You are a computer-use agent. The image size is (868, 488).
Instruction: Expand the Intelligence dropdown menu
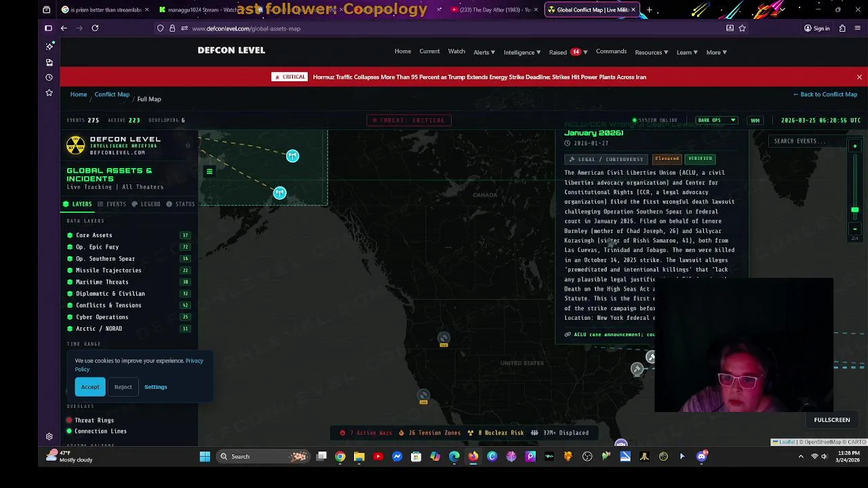tap(521, 52)
